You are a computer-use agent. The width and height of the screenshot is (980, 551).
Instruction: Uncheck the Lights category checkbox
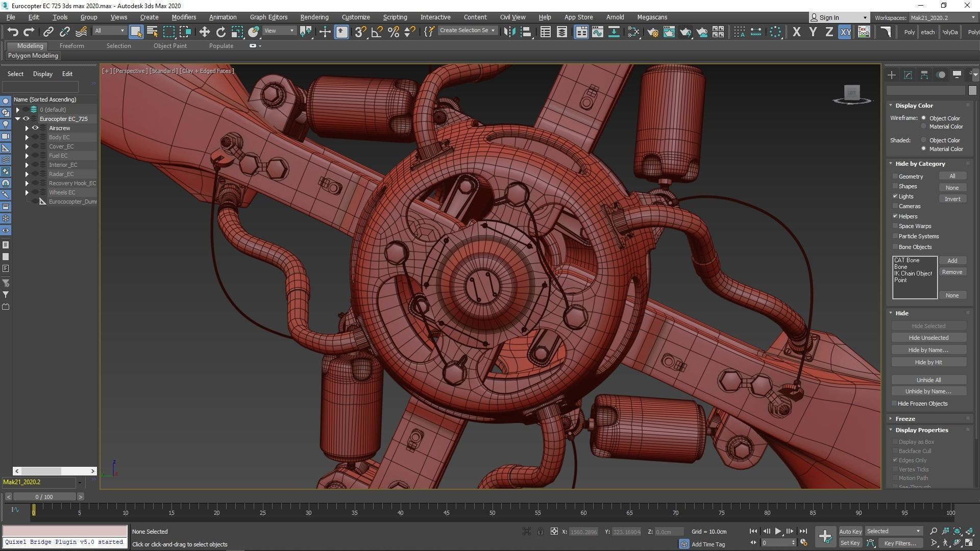point(895,196)
